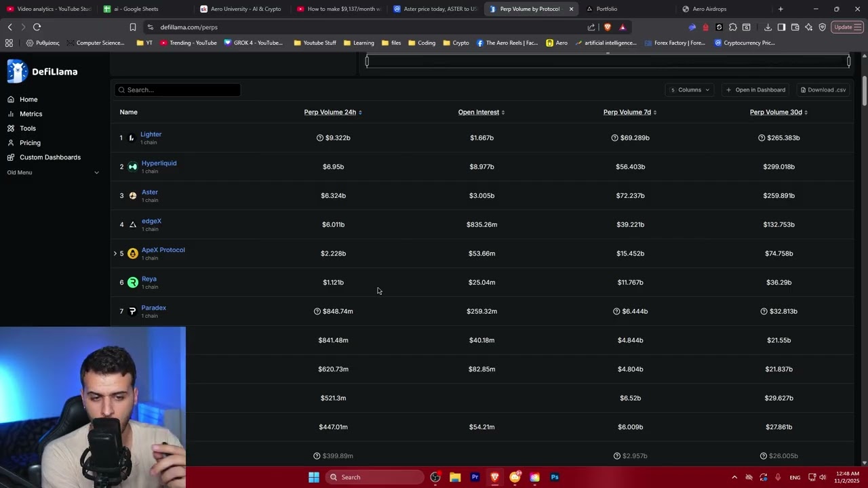Click the defillama.com/perps address bar
868x488 pixels.
[366, 27]
